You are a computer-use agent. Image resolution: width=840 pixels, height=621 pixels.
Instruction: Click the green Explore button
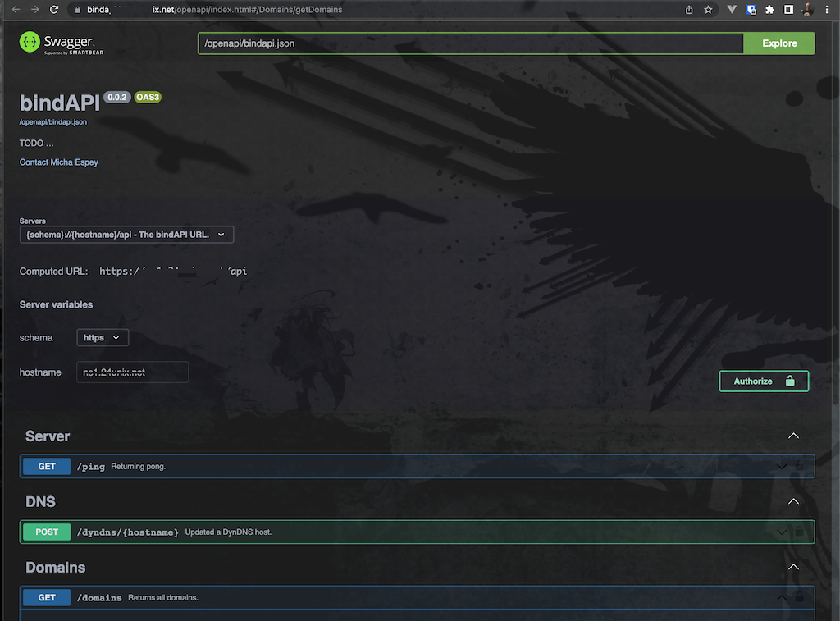pyautogui.click(x=778, y=43)
